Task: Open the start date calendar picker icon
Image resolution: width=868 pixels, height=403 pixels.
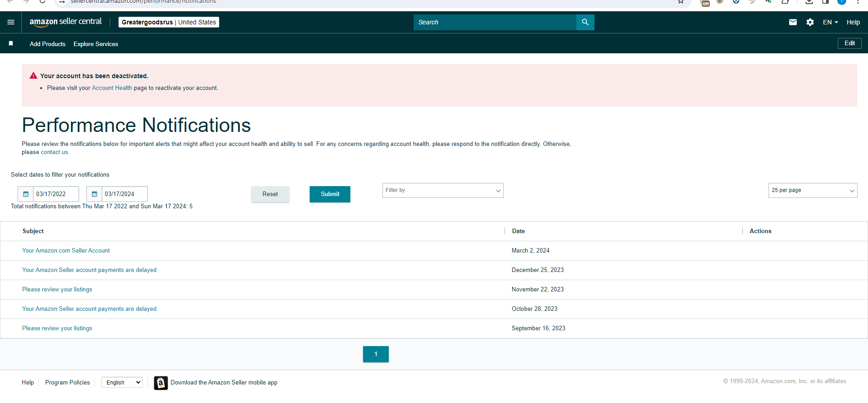Action: (x=26, y=194)
